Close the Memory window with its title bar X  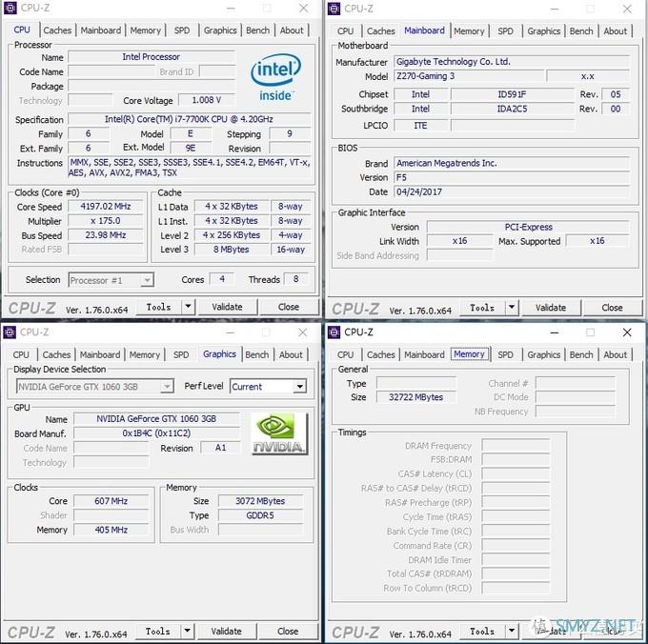point(627,332)
